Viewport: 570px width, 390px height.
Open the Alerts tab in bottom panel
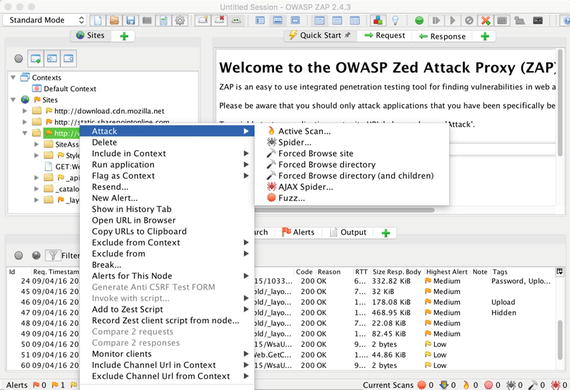coord(298,232)
